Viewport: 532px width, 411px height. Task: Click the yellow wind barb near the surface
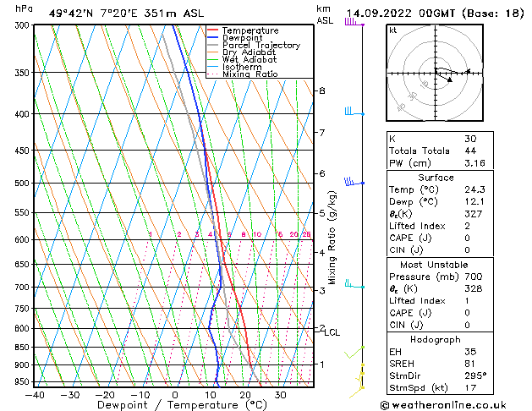361,376
